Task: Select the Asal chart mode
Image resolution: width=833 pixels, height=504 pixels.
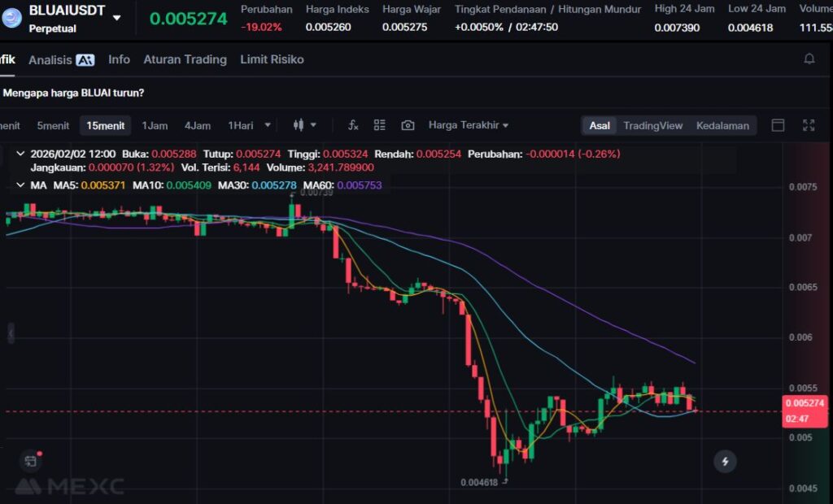Action: 600,125
